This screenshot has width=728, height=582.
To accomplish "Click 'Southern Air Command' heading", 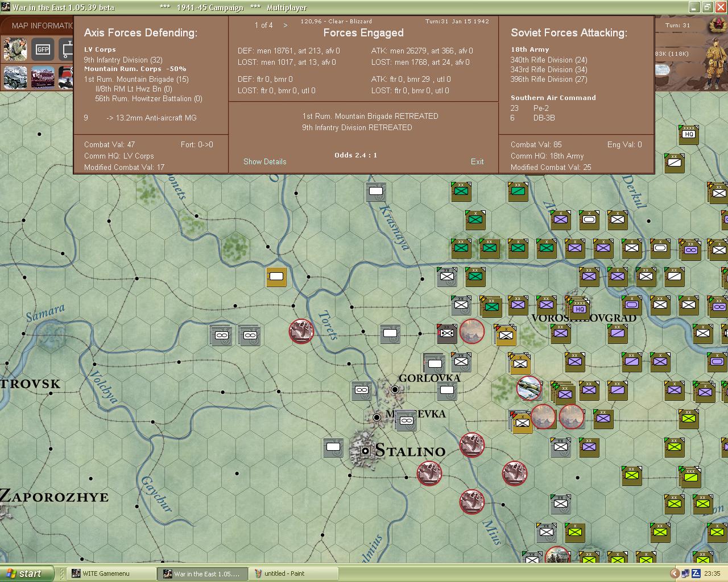I will tap(553, 98).
